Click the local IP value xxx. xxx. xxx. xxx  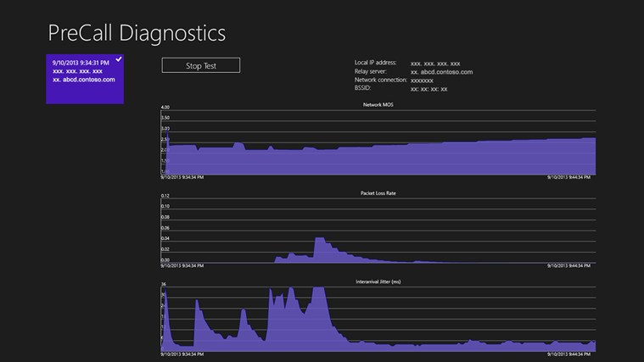tap(435, 64)
